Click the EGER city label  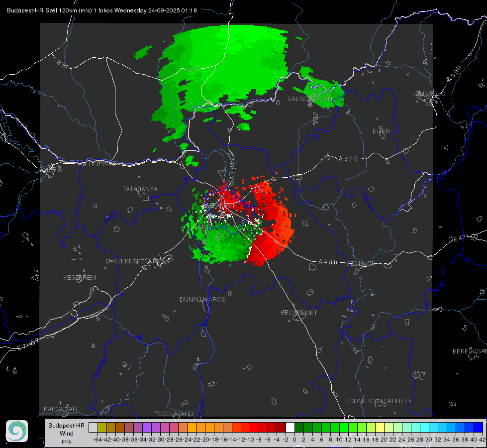(x=381, y=131)
